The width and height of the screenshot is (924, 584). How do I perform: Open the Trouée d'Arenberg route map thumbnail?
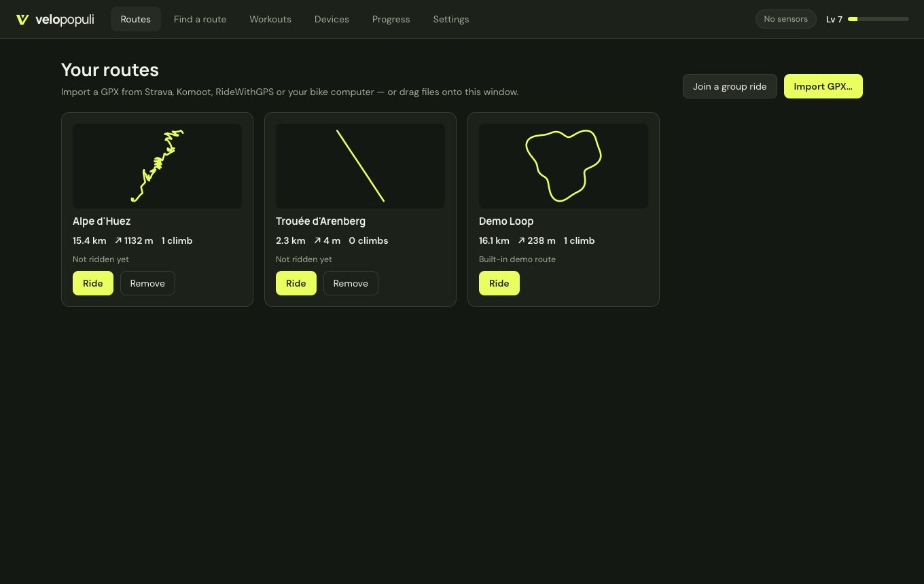(360, 166)
